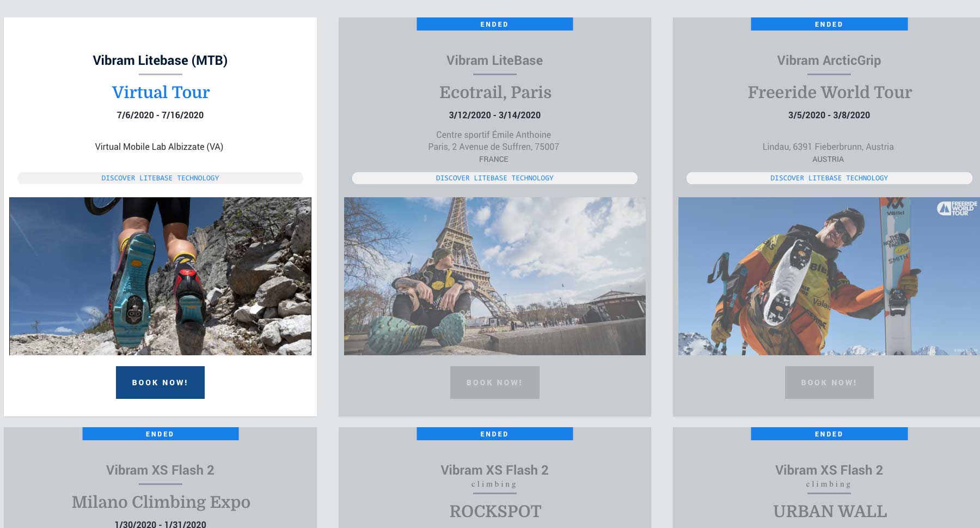Click ENDED badge on Freeride World Tour card
This screenshot has height=528, width=980.
[829, 24]
